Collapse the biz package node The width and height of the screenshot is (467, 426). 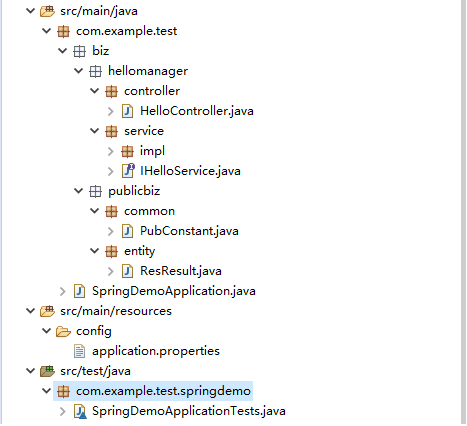[62, 51]
